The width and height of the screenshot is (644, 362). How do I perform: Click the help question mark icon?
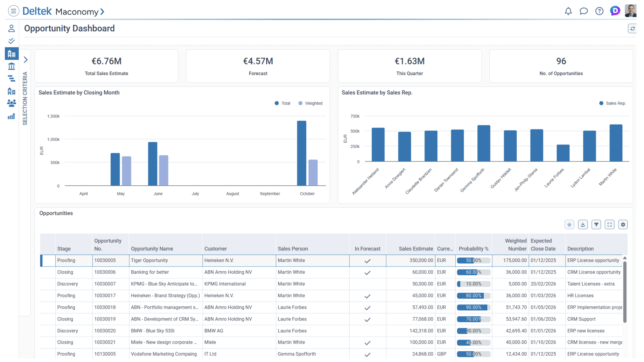[599, 11]
